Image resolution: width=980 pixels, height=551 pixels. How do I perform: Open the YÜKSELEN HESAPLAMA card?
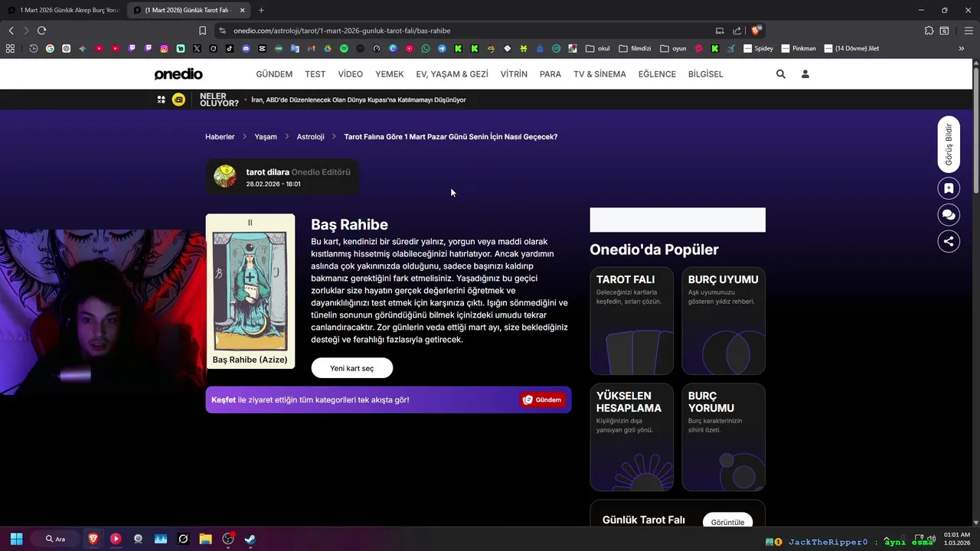pyautogui.click(x=632, y=437)
